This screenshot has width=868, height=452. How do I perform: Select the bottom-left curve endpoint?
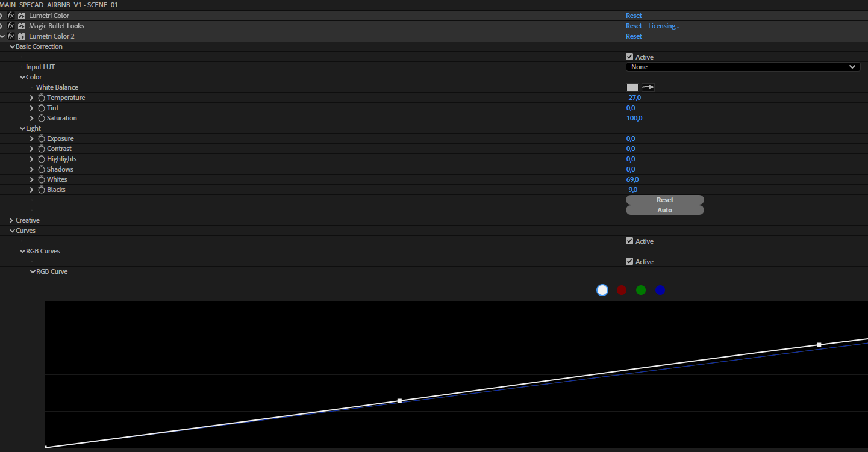point(46,447)
